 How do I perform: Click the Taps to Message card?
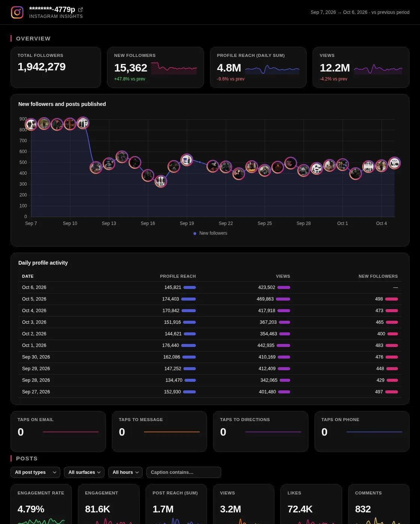(159, 432)
